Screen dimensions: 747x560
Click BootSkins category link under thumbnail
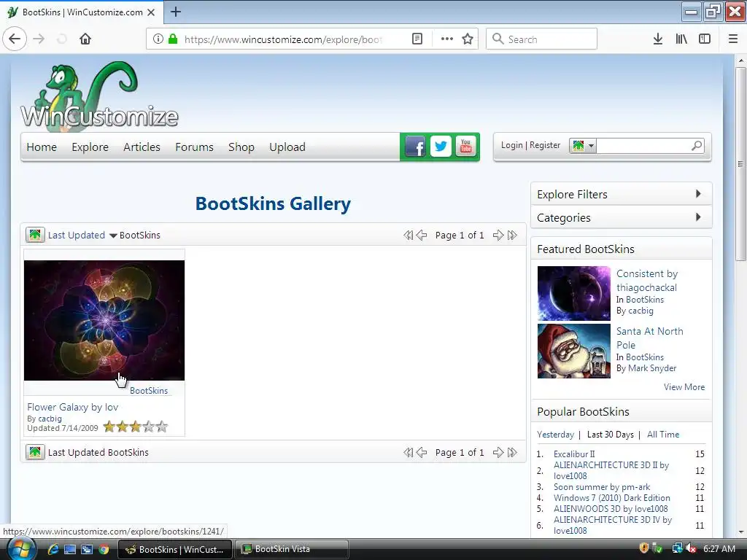tap(149, 391)
